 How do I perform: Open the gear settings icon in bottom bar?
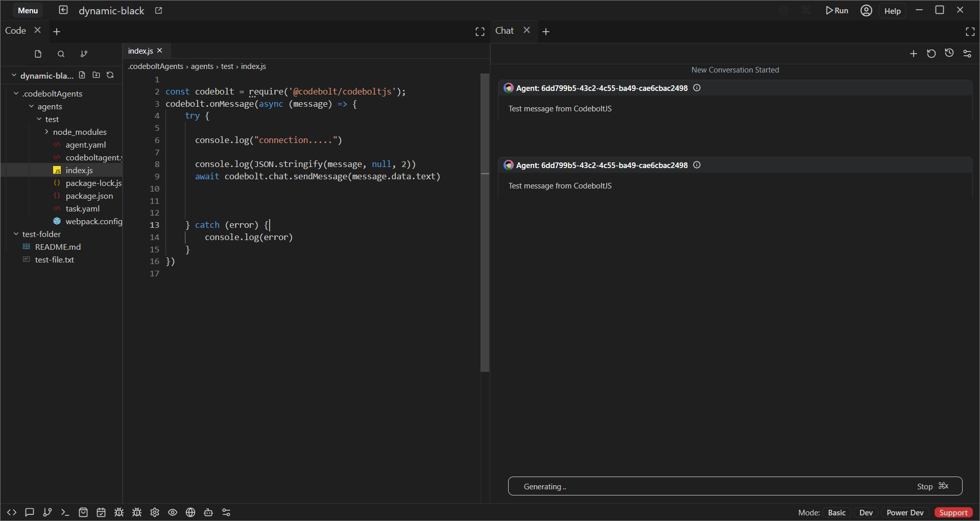pos(155,512)
